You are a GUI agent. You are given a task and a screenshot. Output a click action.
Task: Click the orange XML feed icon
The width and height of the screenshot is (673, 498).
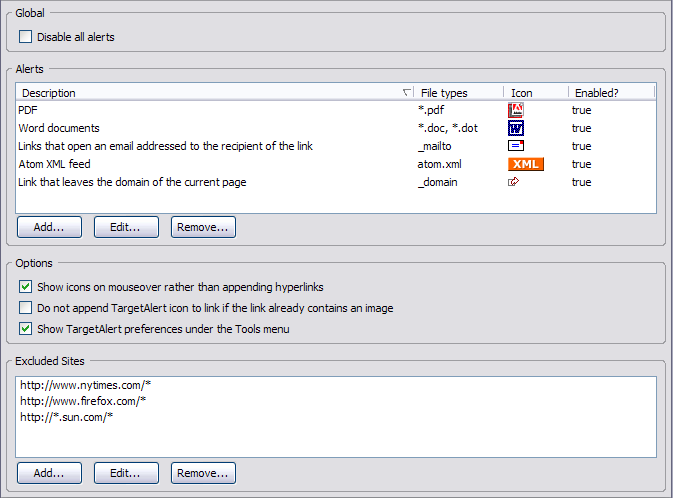coord(526,164)
